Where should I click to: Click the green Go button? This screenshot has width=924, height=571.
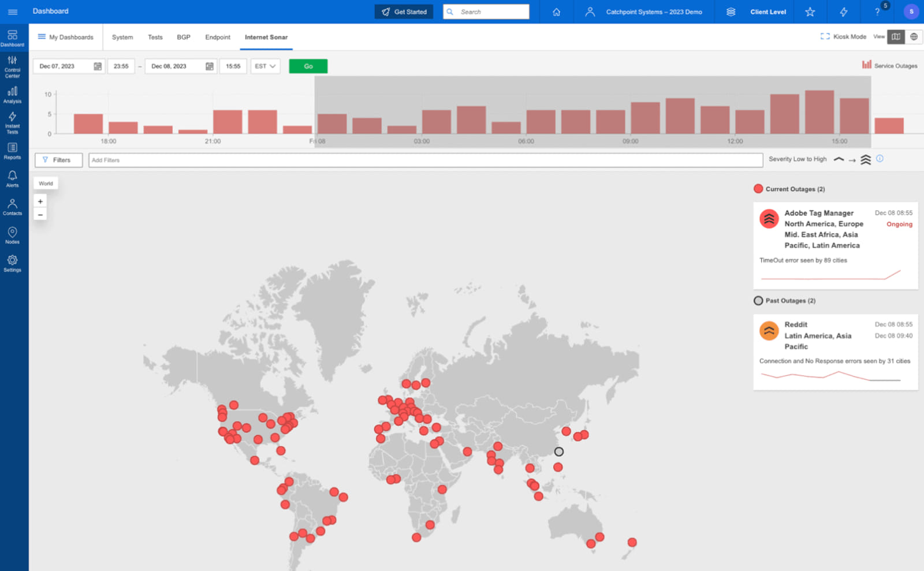[x=308, y=66]
